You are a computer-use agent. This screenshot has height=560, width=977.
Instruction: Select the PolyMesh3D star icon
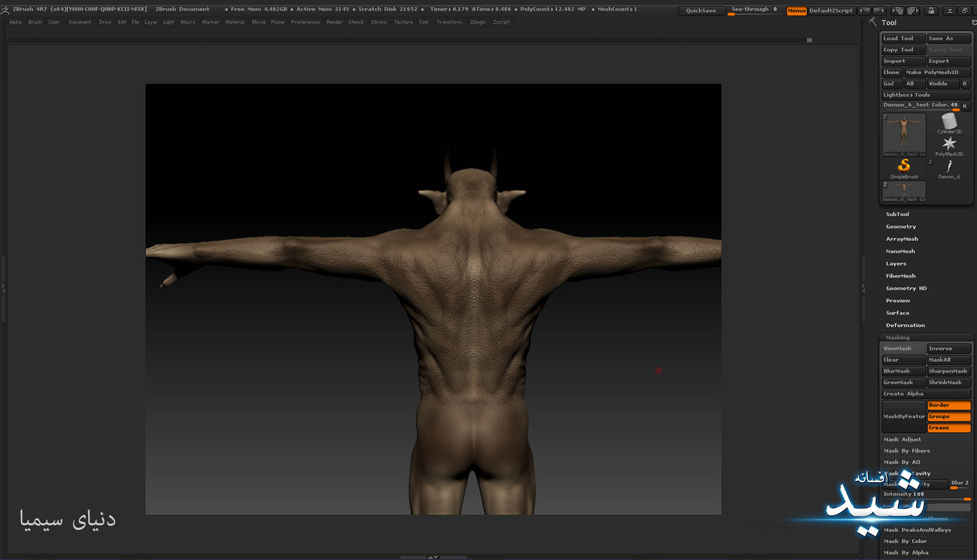pos(949,145)
